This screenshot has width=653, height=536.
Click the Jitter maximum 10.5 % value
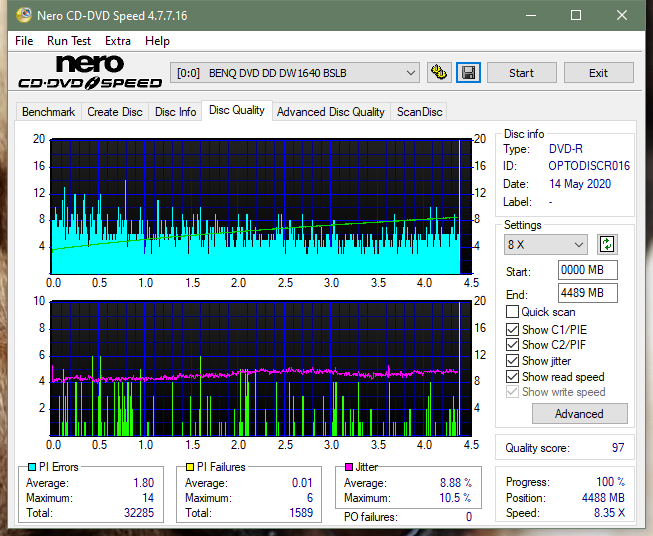coord(456,498)
